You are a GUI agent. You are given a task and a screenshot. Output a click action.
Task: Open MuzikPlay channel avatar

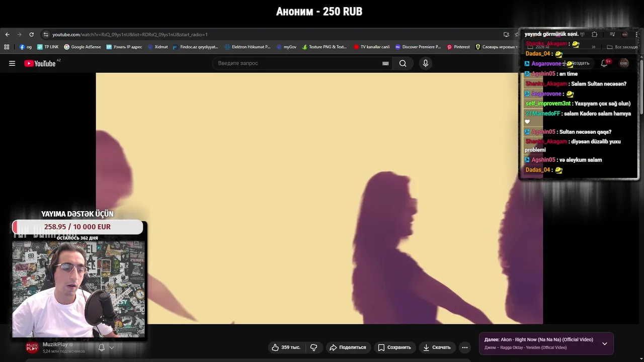coord(32,347)
